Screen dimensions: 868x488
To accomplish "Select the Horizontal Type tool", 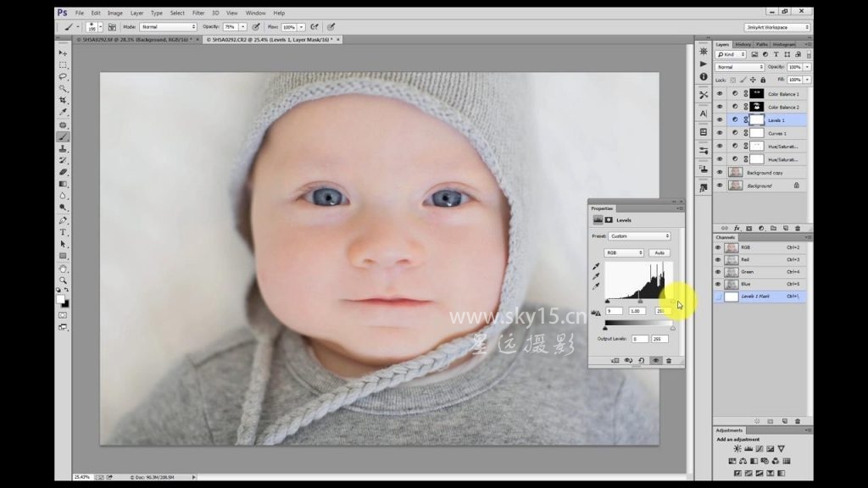I will tap(63, 232).
